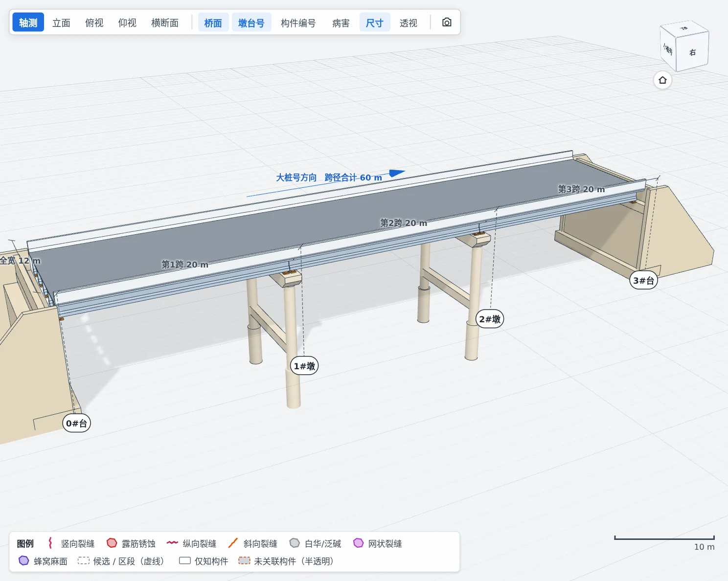Click the 右 face of view cube
This screenshot has width=728, height=581.
[692, 52]
